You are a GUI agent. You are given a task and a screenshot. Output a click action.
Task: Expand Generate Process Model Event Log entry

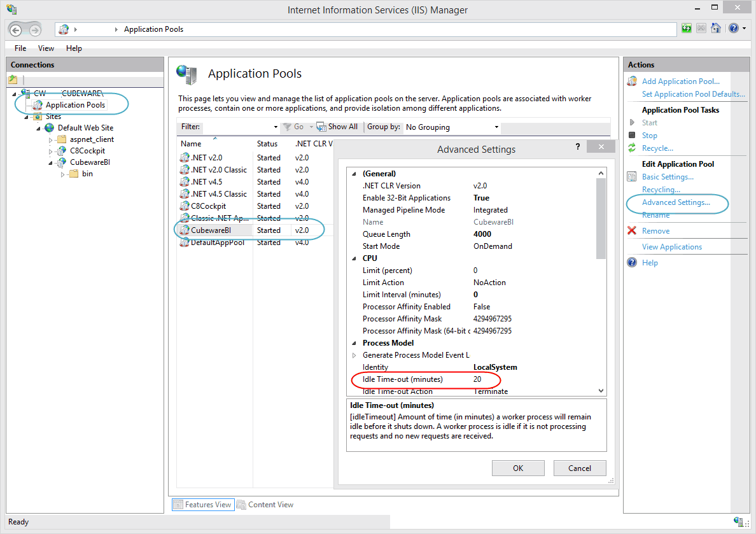tap(354, 356)
